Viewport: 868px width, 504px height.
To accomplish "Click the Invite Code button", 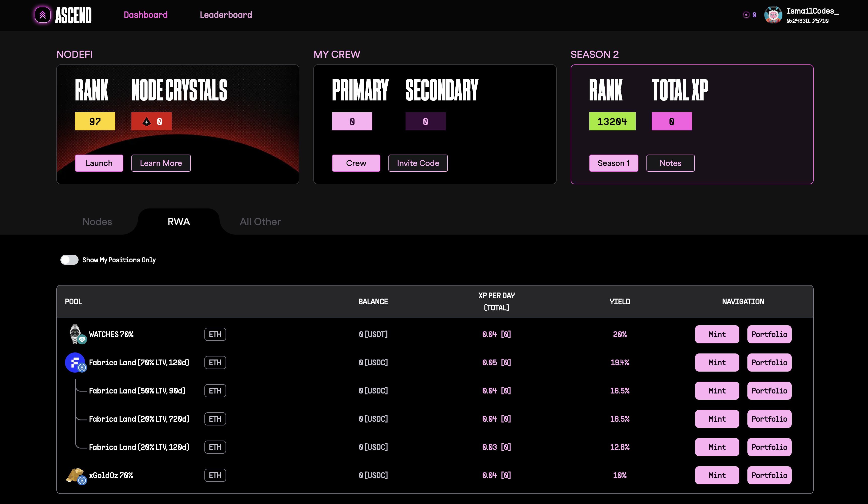I will [418, 163].
